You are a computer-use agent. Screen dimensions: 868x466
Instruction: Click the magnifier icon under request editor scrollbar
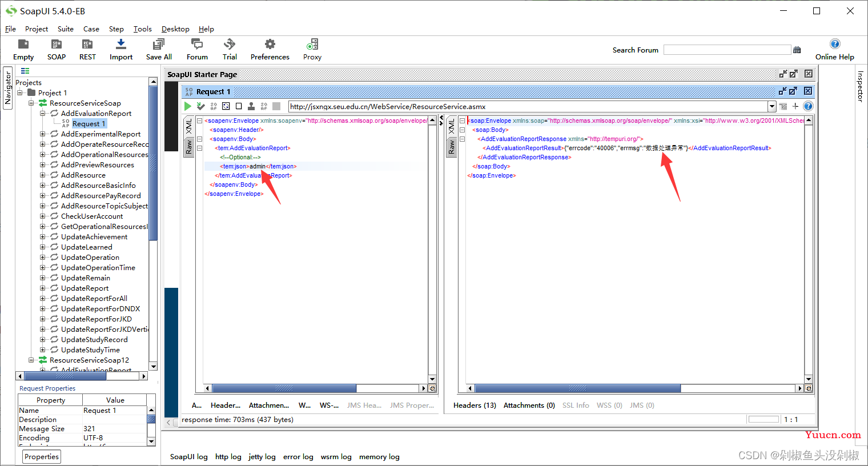[x=433, y=388]
